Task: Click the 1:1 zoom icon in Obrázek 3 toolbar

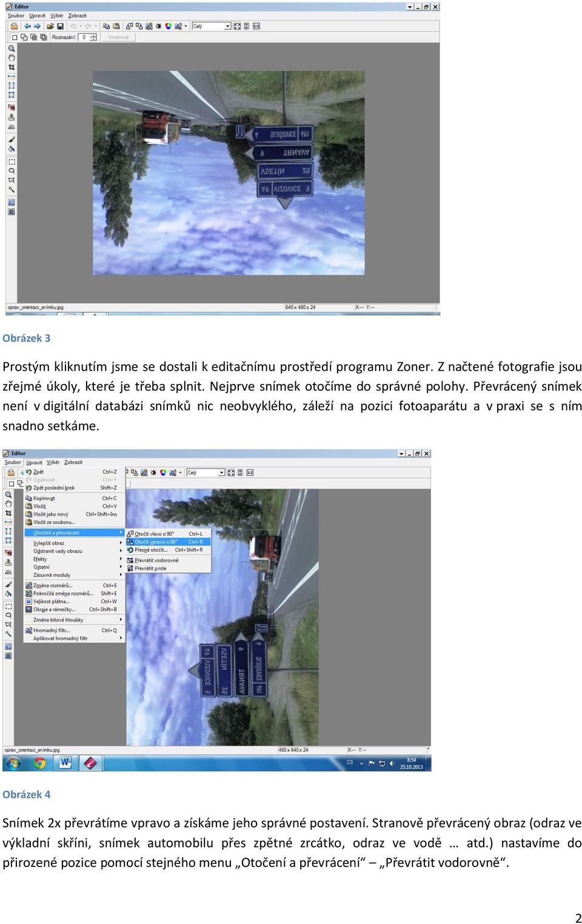Action: click(x=256, y=26)
